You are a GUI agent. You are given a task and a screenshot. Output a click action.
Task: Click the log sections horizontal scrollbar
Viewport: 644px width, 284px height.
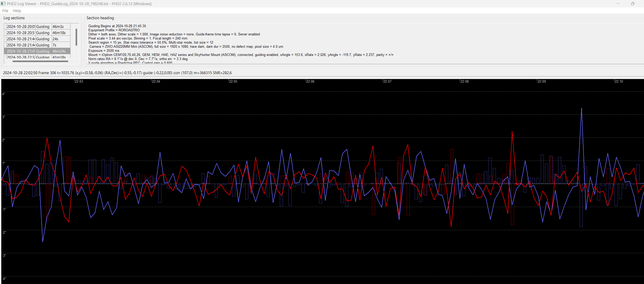(40, 61)
